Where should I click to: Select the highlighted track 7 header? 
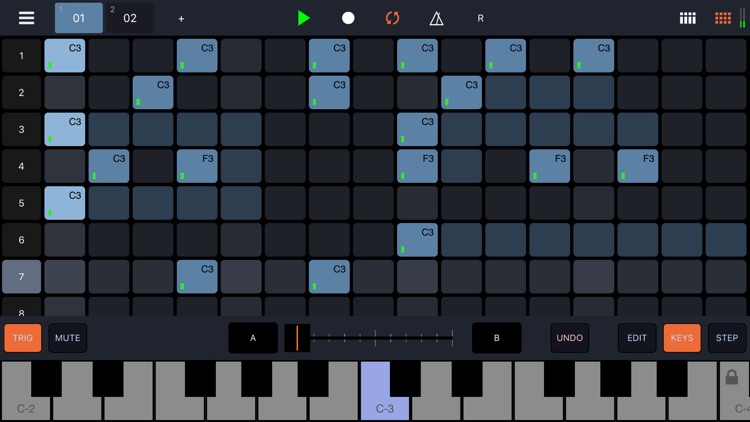21,277
